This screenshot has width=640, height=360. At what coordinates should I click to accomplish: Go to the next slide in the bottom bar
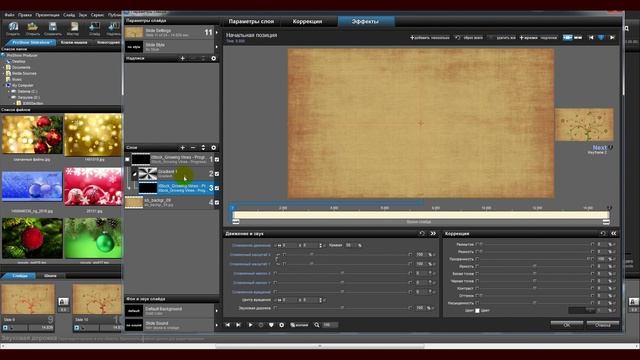(239, 325)
